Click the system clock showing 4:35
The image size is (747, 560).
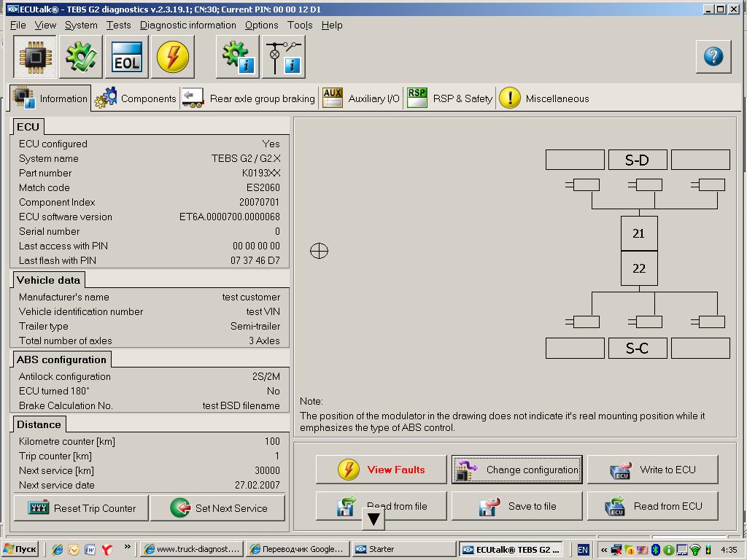729,550
